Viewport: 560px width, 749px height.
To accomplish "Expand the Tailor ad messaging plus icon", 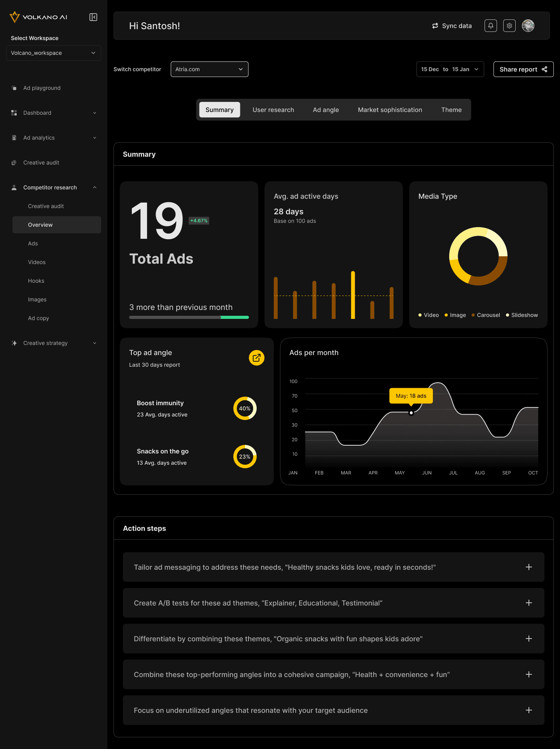I will click(529, 567).
